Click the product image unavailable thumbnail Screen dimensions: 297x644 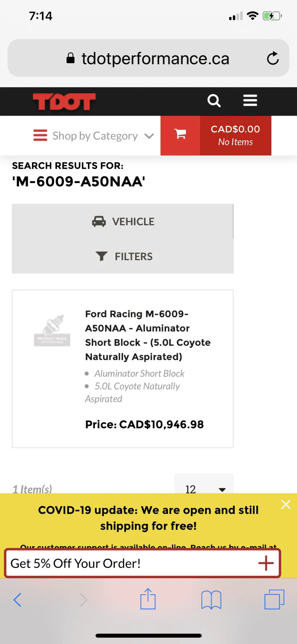tap(52, 330)
